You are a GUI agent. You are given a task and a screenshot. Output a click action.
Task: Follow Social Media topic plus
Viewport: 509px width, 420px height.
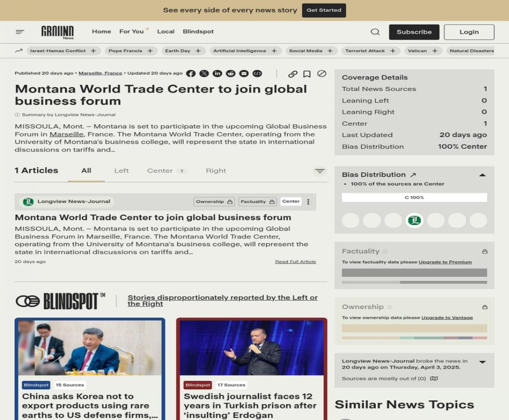[x=330, y=51]
